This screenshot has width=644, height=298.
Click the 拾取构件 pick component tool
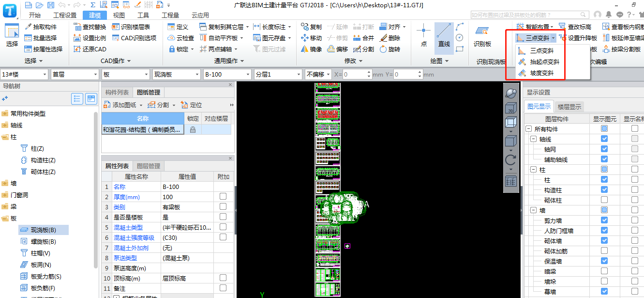pyautogui.click(x=40, y=27)
